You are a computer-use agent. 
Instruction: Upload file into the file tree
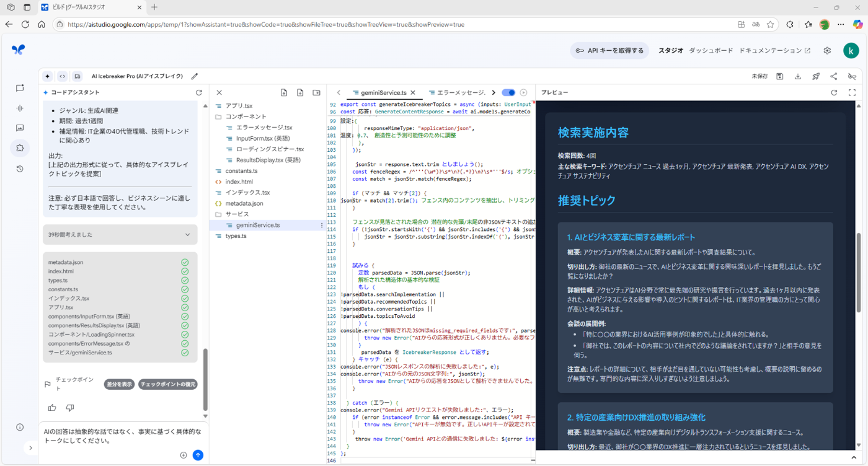tap(284, 92)
